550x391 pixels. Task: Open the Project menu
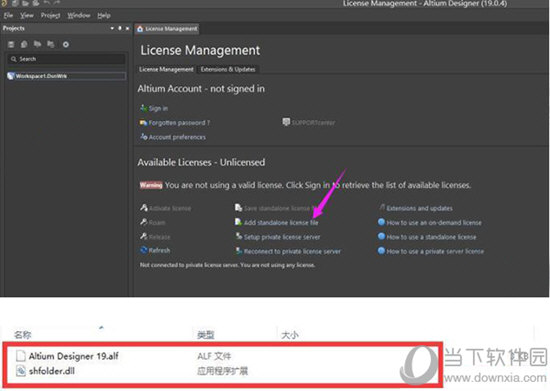[x=50, y=15]
